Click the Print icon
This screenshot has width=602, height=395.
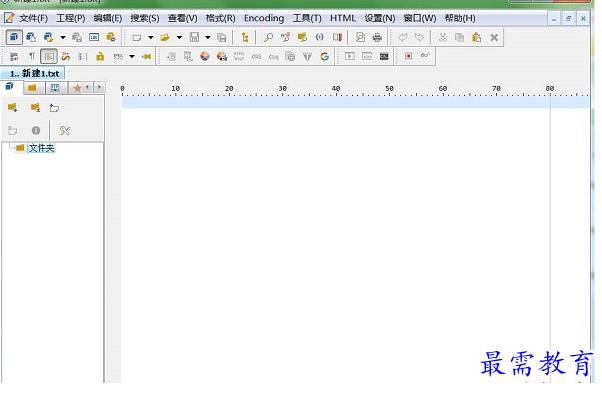[377, 37]
